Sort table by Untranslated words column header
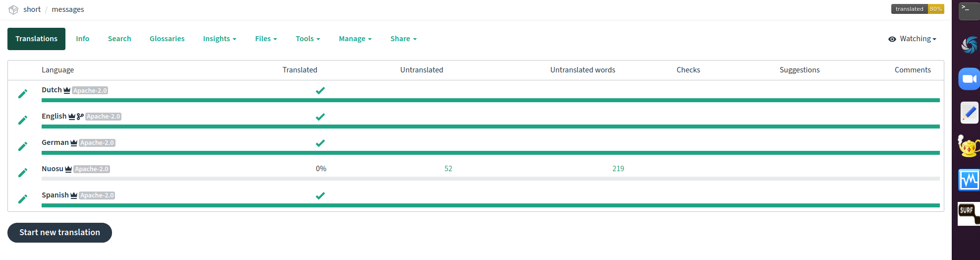The image size is (980, 260). tap(582, 70)
